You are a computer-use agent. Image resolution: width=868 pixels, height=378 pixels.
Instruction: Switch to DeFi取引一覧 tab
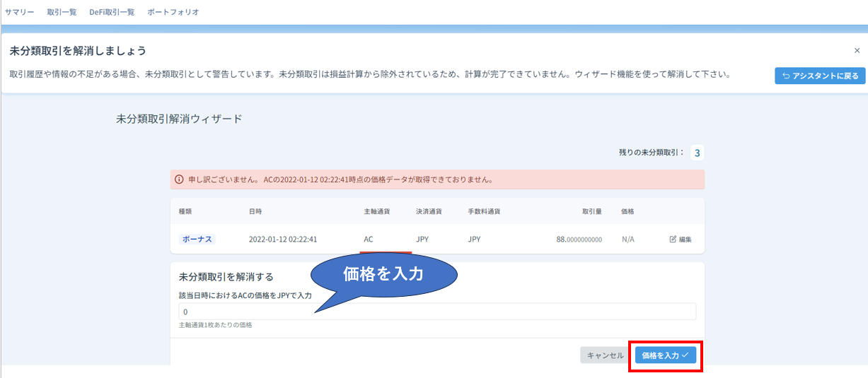(112, 12)
